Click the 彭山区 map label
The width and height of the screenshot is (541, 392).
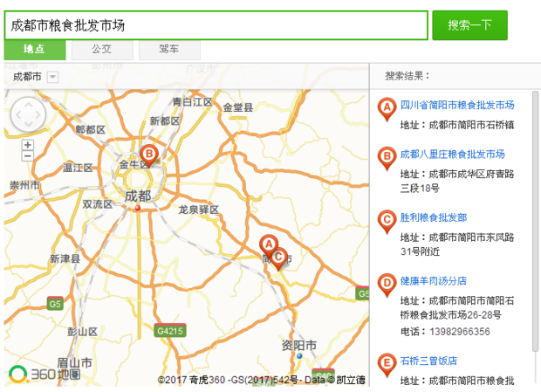click(x=83, y=332)
